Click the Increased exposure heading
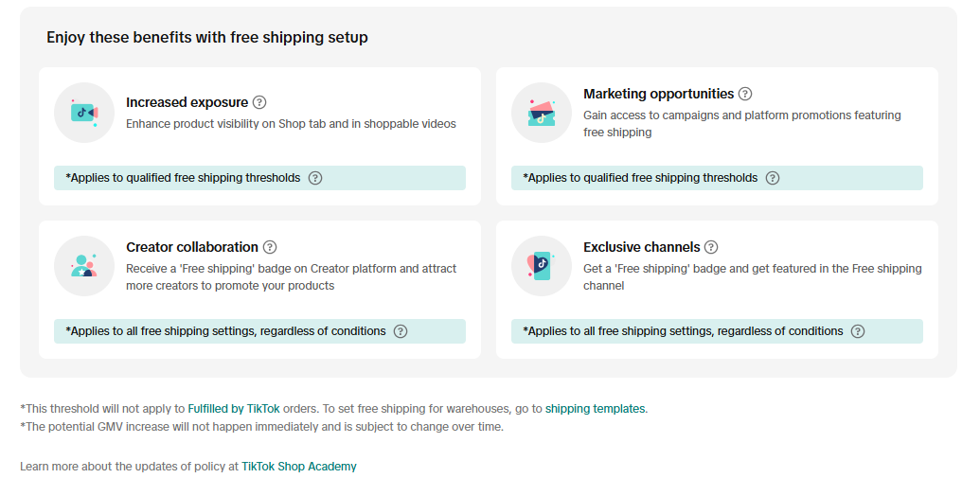 [187, 102]
